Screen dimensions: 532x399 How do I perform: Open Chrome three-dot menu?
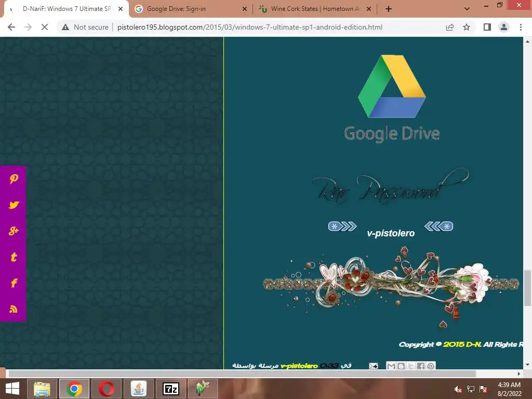521,27
